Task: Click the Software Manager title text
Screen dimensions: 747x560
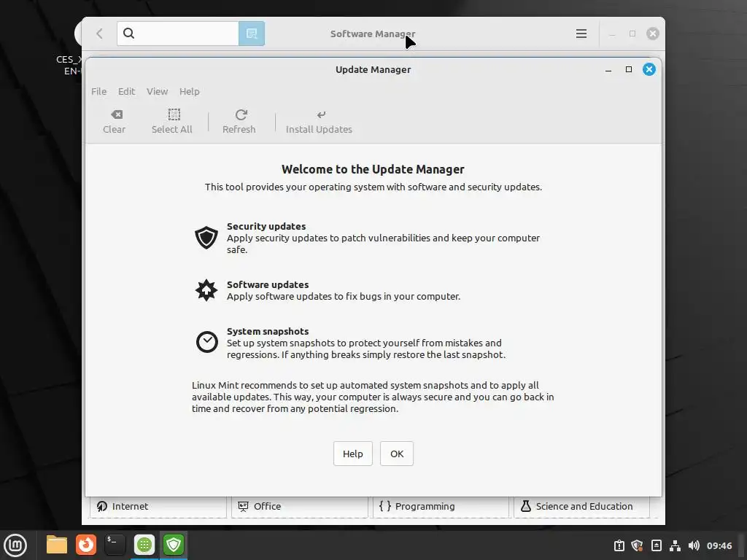Action: tap(373, 34)
